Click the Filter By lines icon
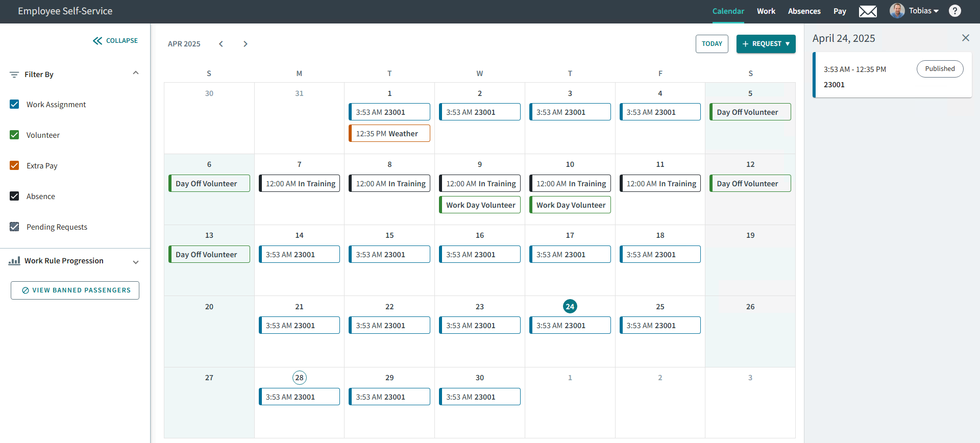980x443 pixels. coord(14,75)
